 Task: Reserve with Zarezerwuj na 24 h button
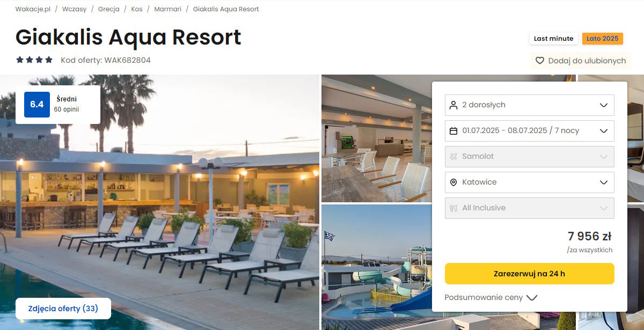tap(530, 274)
